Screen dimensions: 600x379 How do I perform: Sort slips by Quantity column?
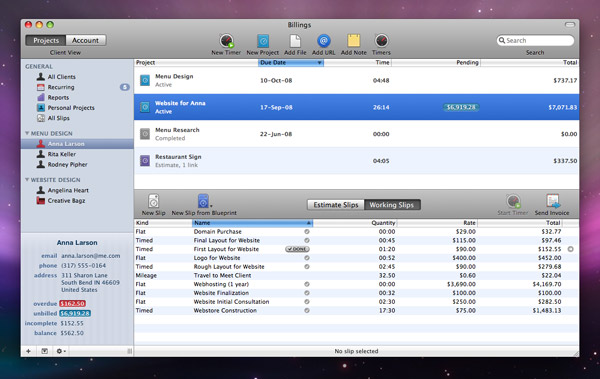(355, 223)
